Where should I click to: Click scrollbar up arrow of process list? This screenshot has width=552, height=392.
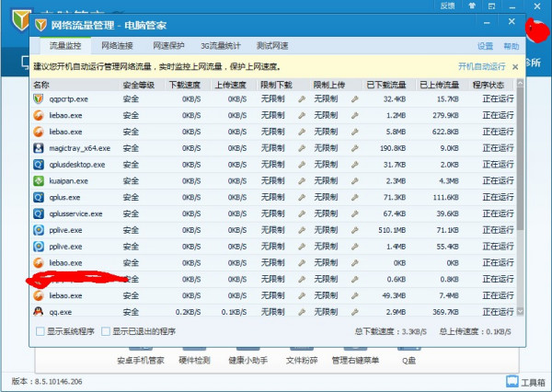pyautogui.click(x=520, y=84)
